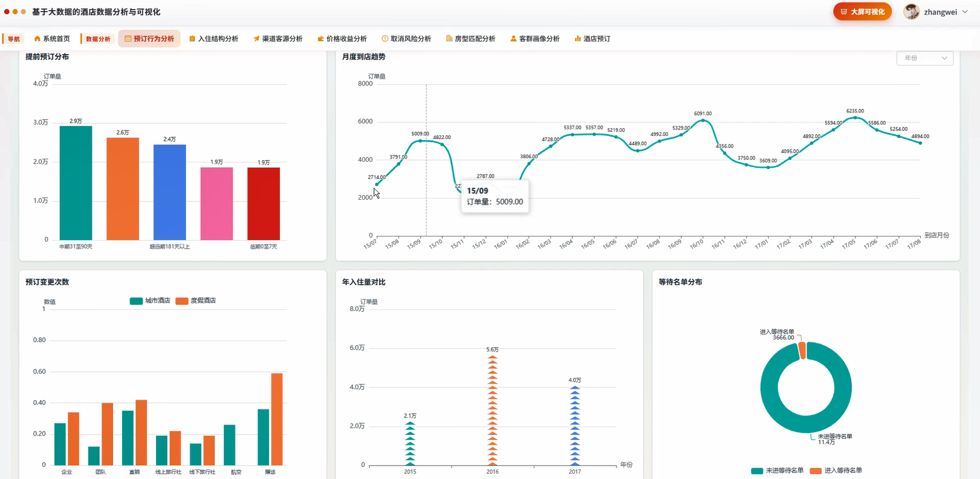Click the 临期0至7天 axis label

264,247
